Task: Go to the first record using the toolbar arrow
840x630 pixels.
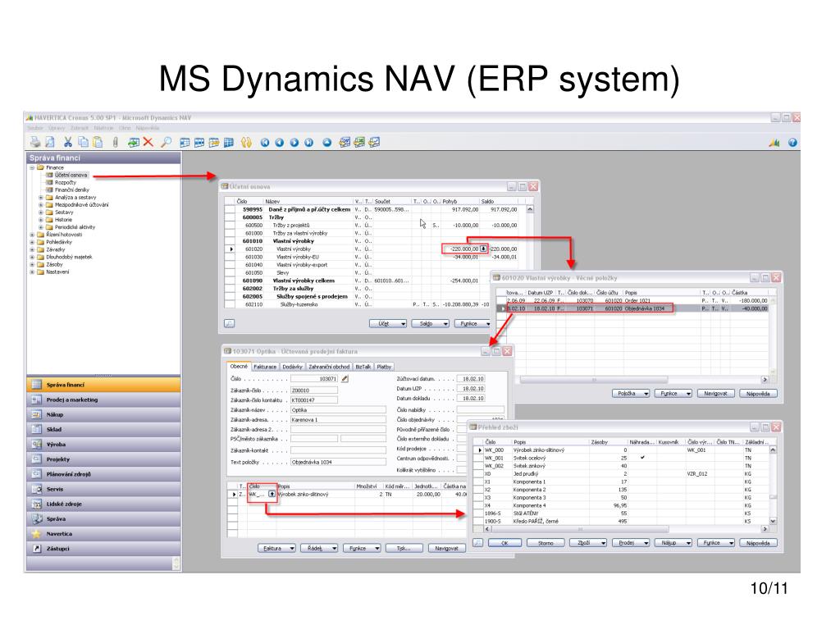Action: [x=265, y=143]
